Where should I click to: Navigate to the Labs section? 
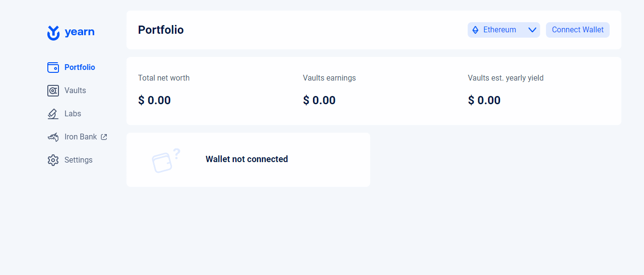64,114
